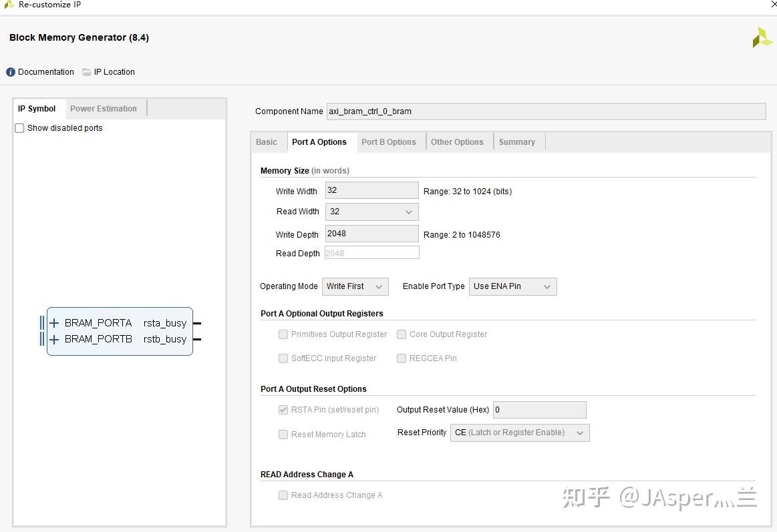777x532 pixels.
Task: Select the Output Reset Value field
Action: pos(538,409)
